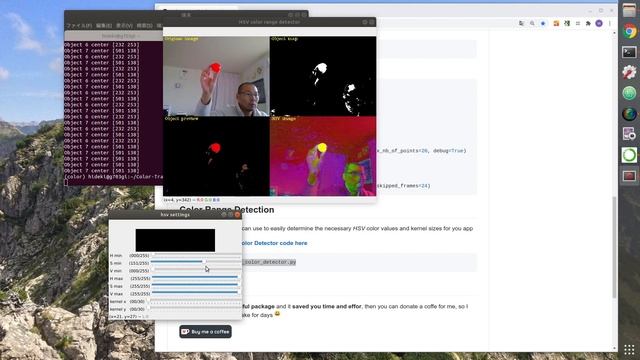Screen dimensions: 640x360
Task: Select the terminal session tab
Action: pyautogui.click(x=114, y=36)
